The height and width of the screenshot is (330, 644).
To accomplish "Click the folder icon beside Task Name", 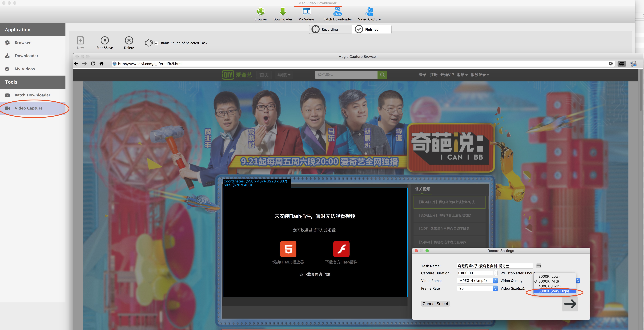I will pyautogui.click(x=539, y=266).
